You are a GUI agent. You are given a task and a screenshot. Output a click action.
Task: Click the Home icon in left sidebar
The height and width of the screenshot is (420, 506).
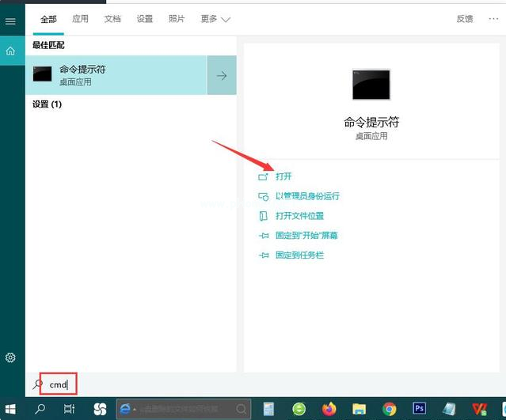click(10, 51)
